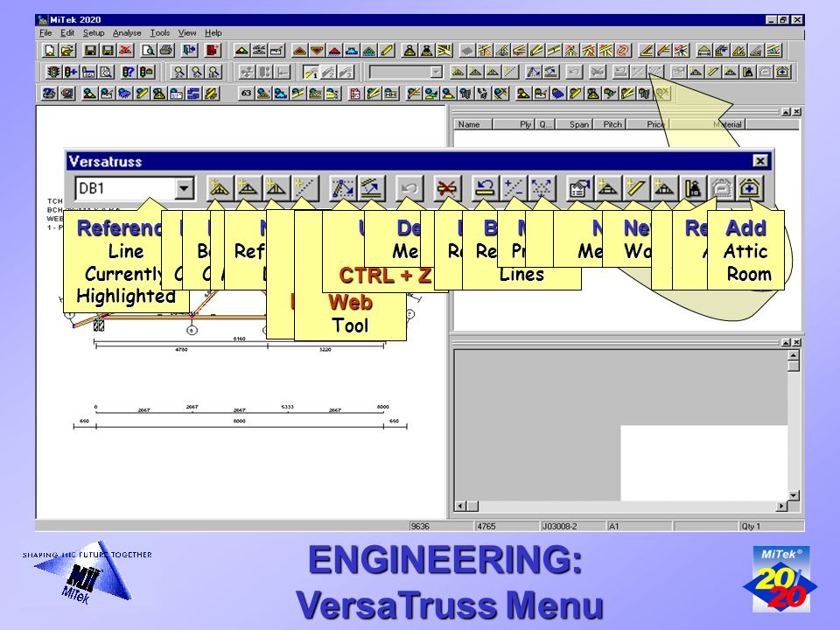Image resolution: width=840 pixels, height=630 pixels.
Task: Open the File menu
Action: (46, 33)
